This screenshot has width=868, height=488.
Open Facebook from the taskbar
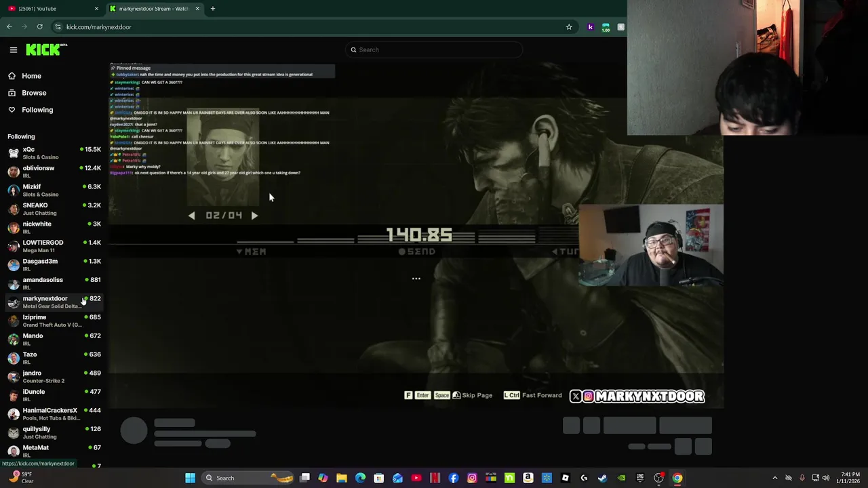(x=454, y=478)
